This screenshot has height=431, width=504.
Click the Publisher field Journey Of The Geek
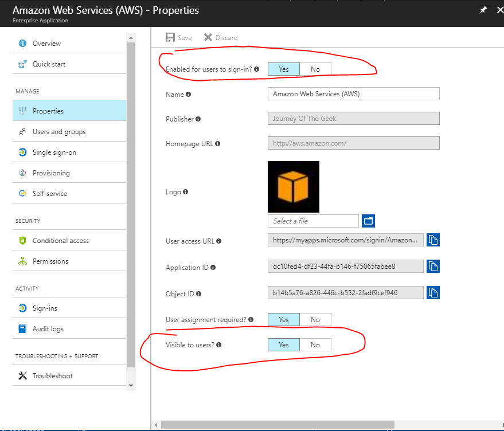(354, 118)
